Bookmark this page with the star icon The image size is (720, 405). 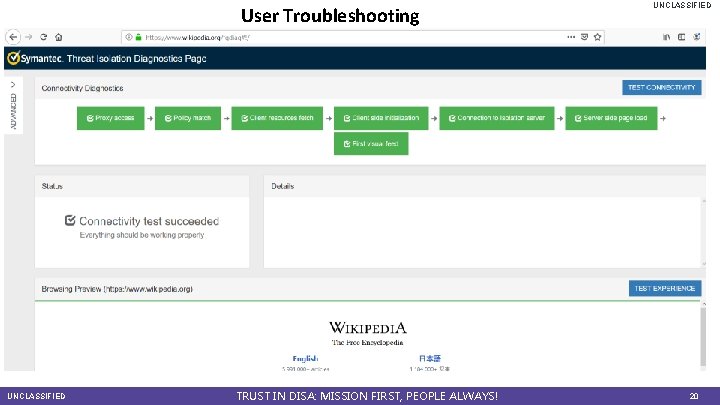click(597, 37)
